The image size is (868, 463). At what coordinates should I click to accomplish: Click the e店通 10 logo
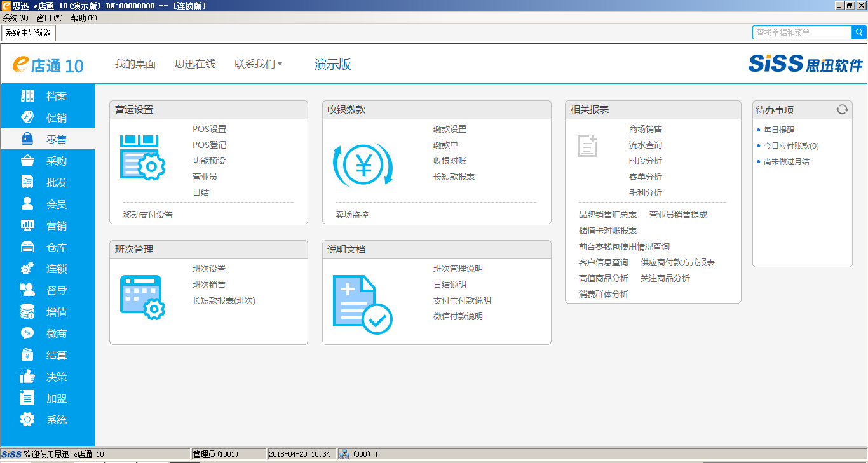pyautogui.click(x=48, y=64)
